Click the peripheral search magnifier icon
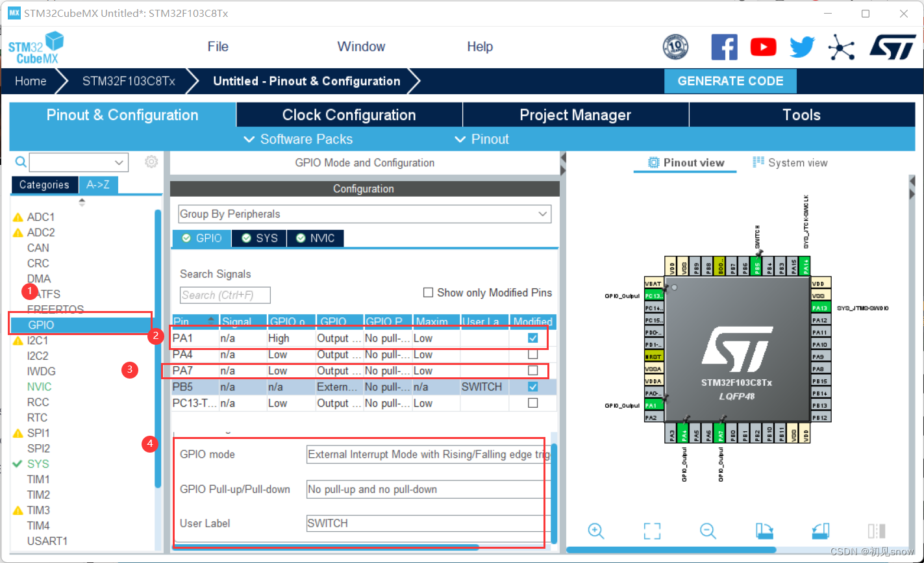The height and width of the screenshot is (563, 924). (x=20, y=162)
